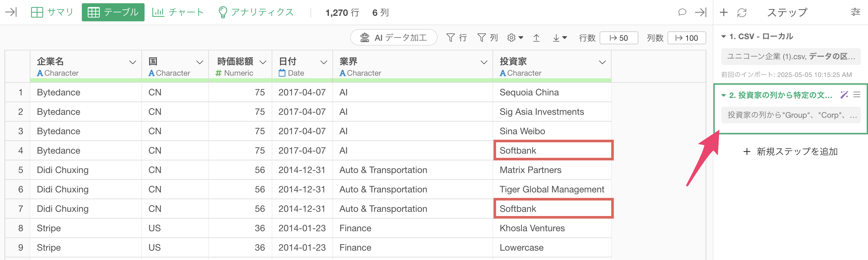Click the refresh icon in steps panel
The image size is (868, 260).
[x=742, y=13]
